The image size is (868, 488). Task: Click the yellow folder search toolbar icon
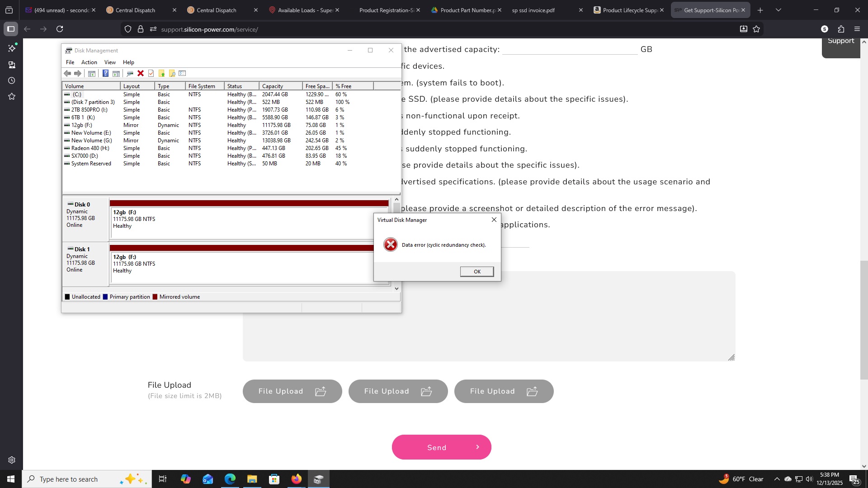coord(172,73)
